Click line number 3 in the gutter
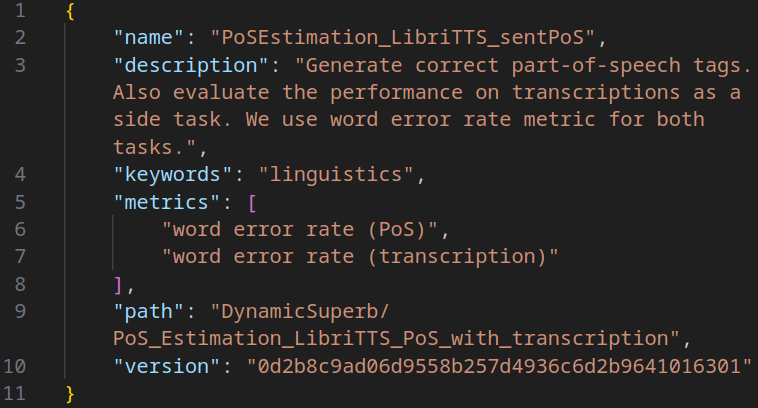This screenshot has height=408, width=758. [21, 66]
